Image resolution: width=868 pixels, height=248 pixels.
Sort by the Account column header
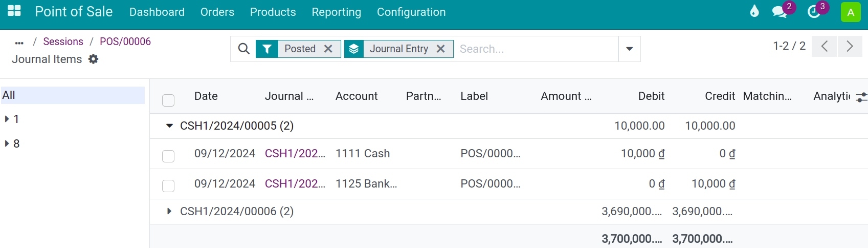[x=357, y=96]
